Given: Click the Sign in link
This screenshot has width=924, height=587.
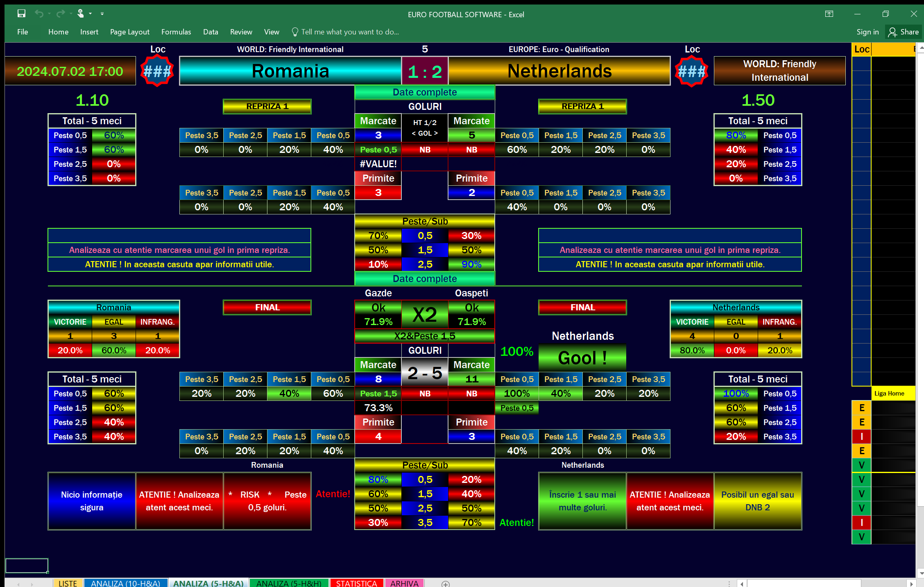Looking at the screenshot, I should [x=867, y=32].
